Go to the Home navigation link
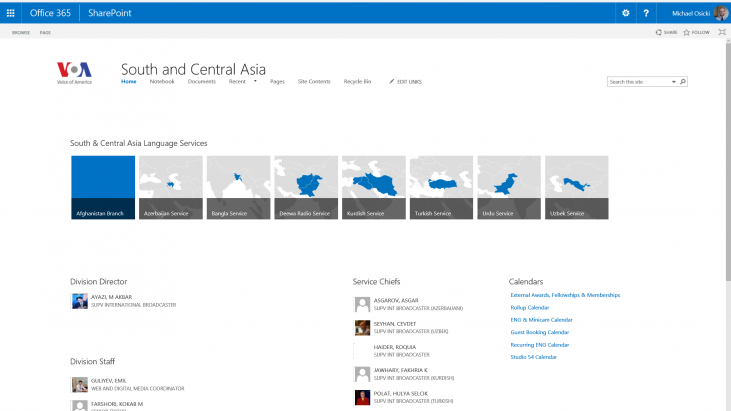The height and width of the screenshot is (411, 731). click(x=129, y=82)
